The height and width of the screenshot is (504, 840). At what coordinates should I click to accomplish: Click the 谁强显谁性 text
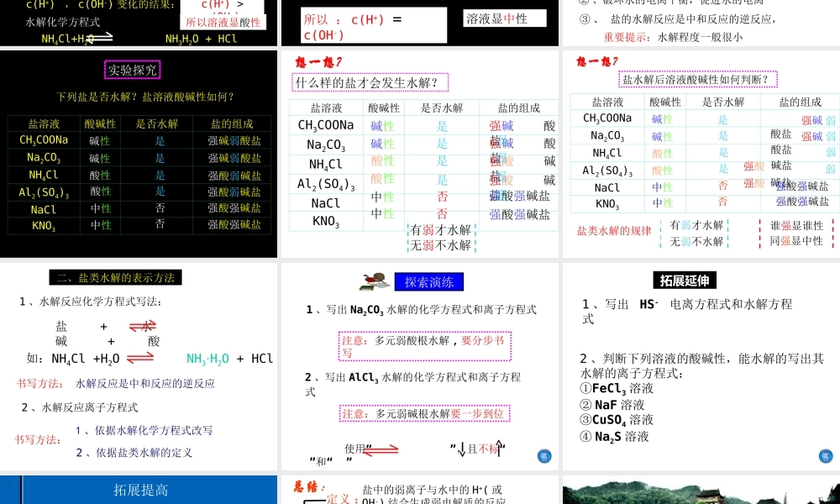[796, 225]
